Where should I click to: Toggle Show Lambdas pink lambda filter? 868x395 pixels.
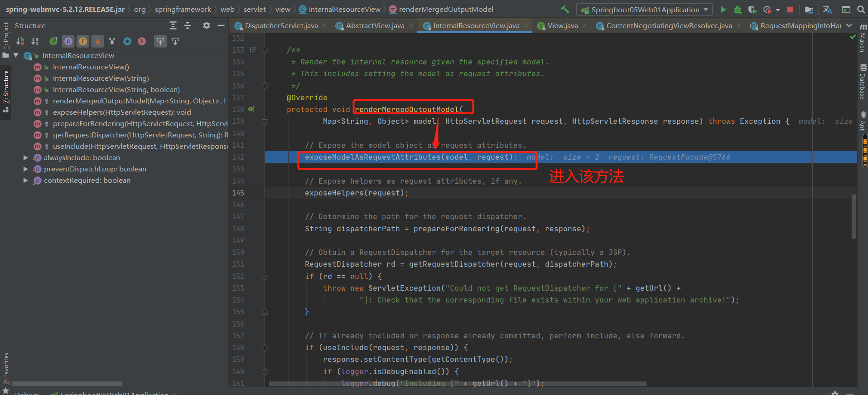(x=142, y=41)
